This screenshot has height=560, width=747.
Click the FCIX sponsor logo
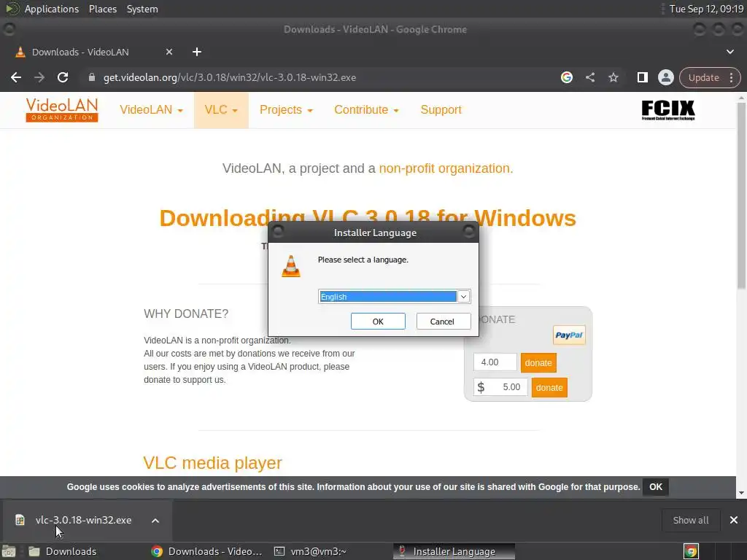click(x=668, y=110)
